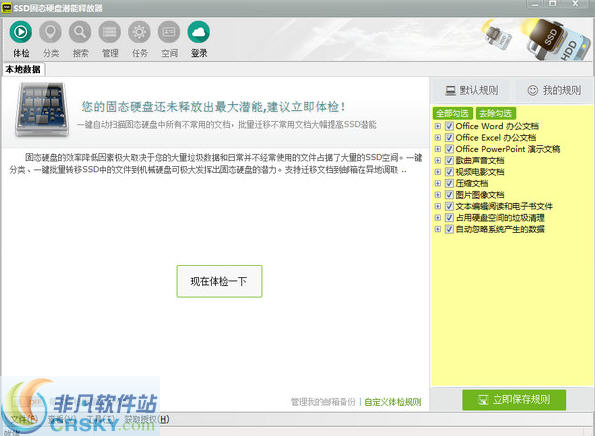Open the 获取授权(H) menu
The height and width of the screenshot is (436, 595).
(x=146, y=419)
